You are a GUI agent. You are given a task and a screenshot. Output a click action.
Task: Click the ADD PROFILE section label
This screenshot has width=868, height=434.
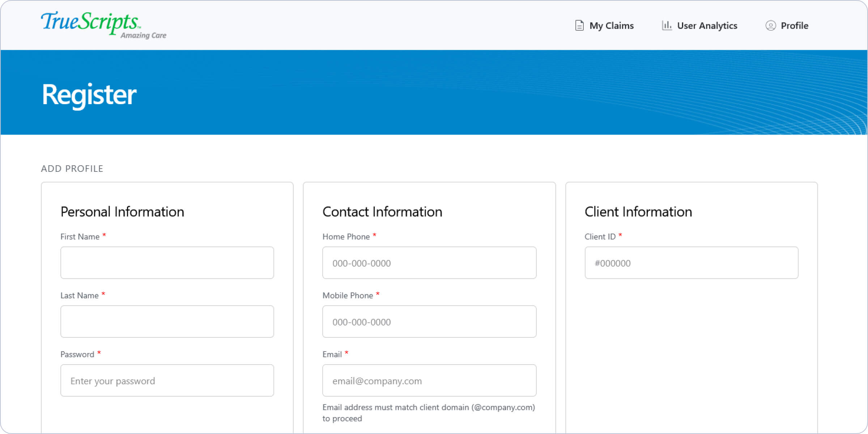72,169
